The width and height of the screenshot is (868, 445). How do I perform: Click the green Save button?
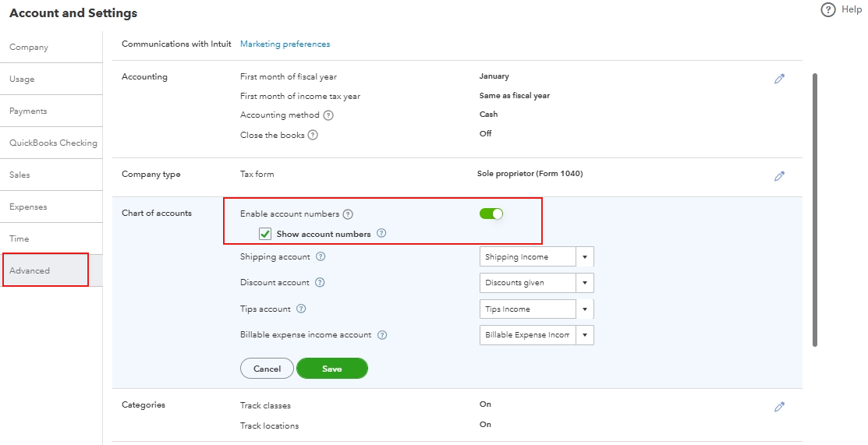pyautogui.click(x=331, y=369)
